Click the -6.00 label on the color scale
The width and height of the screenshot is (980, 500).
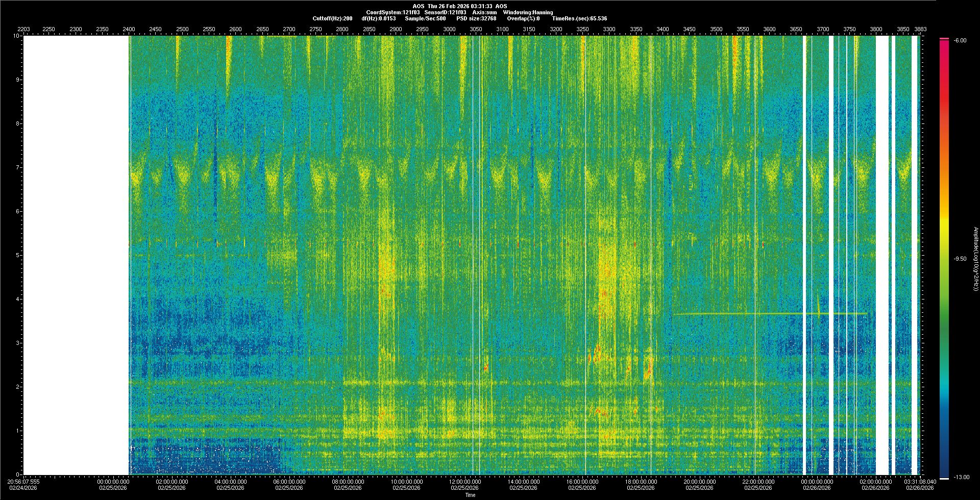click(x=960, y=41)
